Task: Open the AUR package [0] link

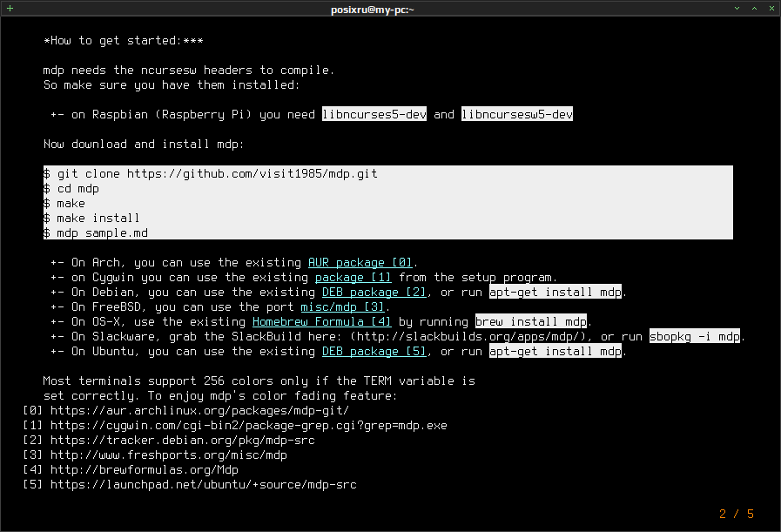Action: click(x=360, y=262)
